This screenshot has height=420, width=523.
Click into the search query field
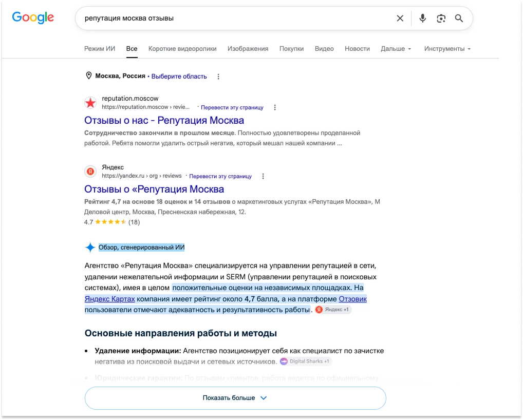pyautogui.click(x=233, y=18)
